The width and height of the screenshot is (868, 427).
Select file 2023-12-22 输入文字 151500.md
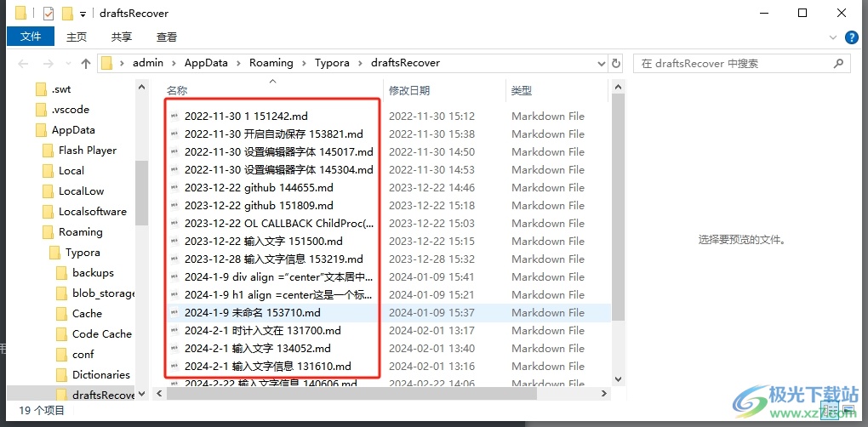click(x=264, y=242)
